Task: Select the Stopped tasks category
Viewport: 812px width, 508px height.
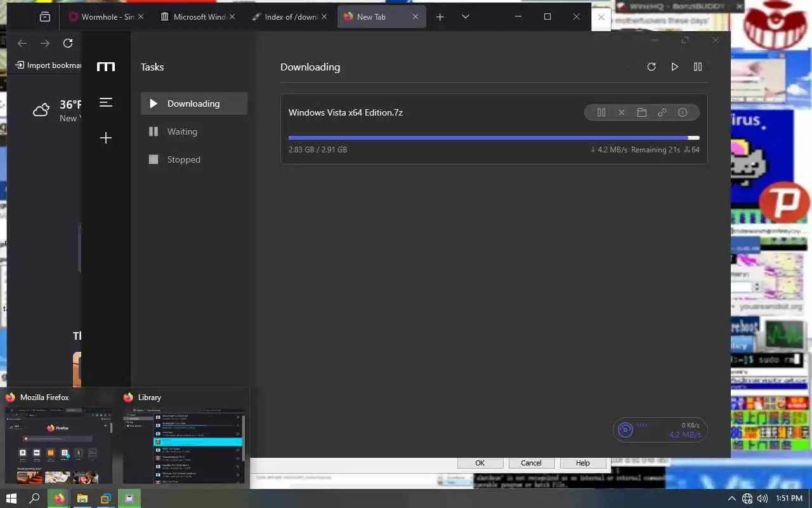Action: [x=194, y=159]
